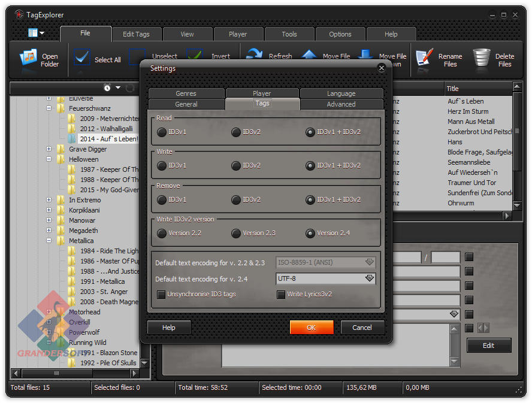Open the UTF-8 text encoding dropdown
532x403 pixels.
pos(369,278)
